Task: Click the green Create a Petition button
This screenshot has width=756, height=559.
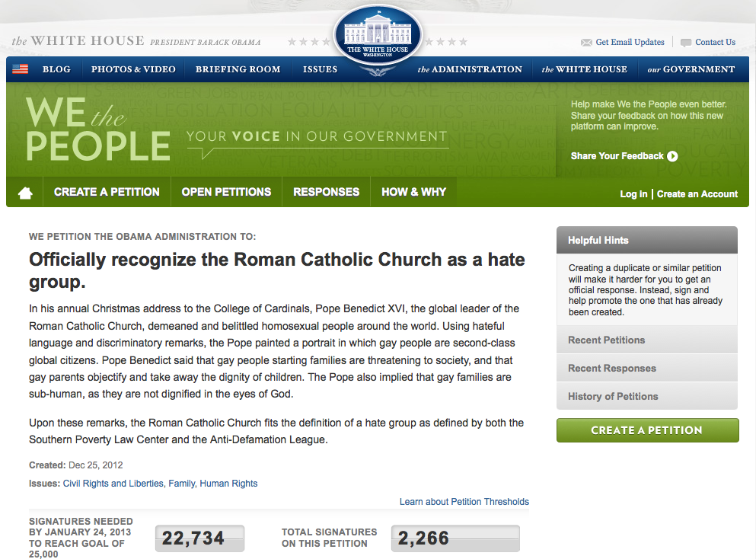Action: point(648,430)
